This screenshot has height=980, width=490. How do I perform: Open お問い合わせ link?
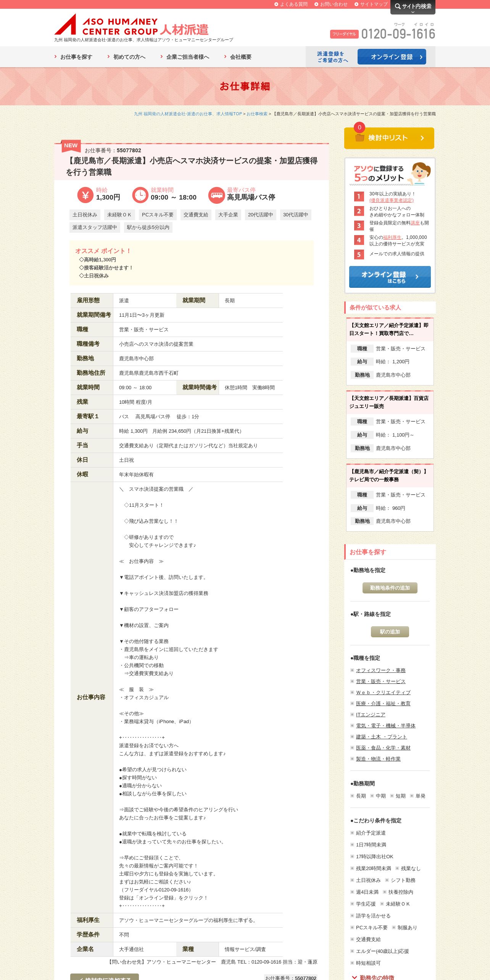point(331,4)
